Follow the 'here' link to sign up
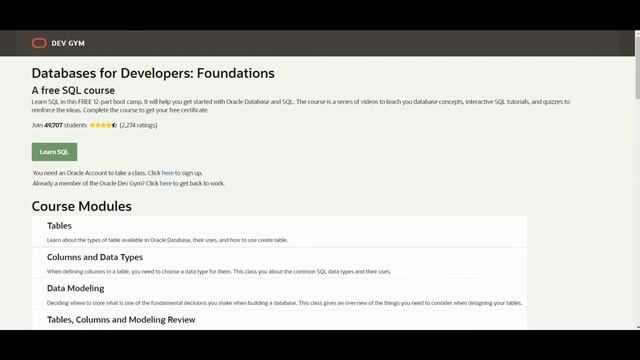 (168, 173)
